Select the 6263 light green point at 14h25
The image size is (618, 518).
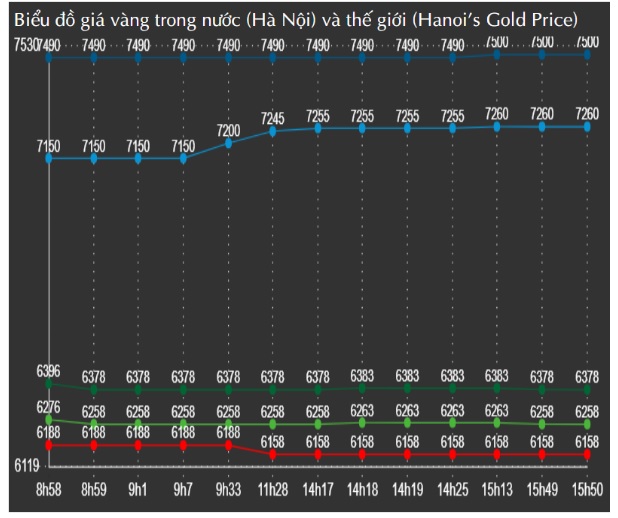(453, 423)
